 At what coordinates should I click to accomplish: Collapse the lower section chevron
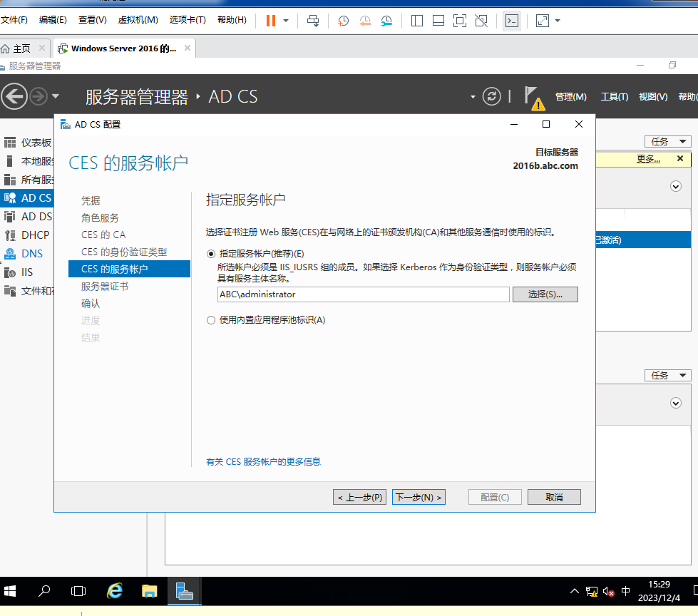tap(676, 403)
